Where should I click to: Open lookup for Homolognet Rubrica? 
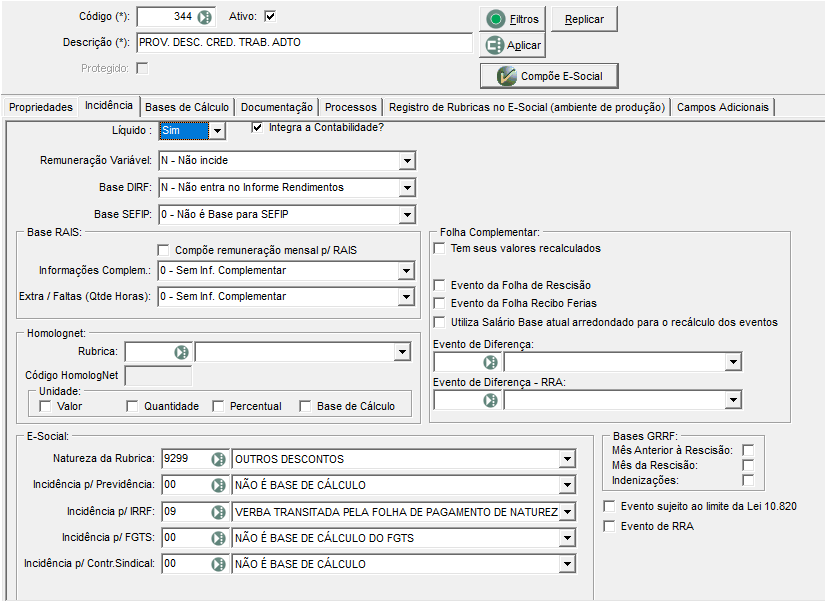pyautogui.click(x=182, y=352)
